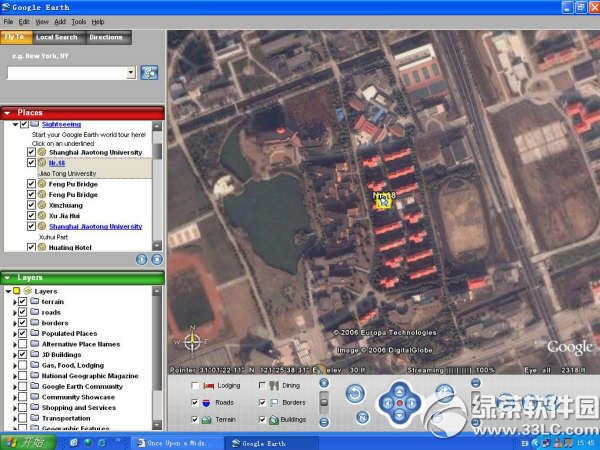Click the zoom slider handle

(324, 402)
